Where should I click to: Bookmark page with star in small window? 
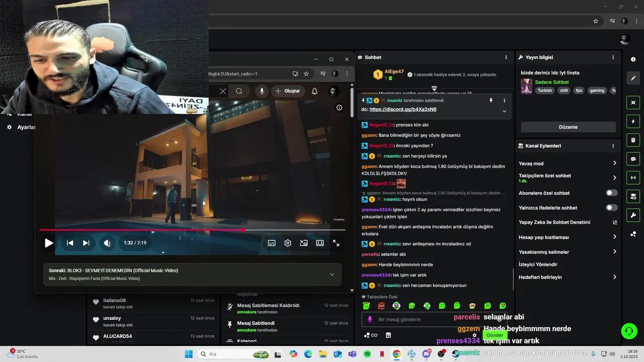tap(306, 74)
